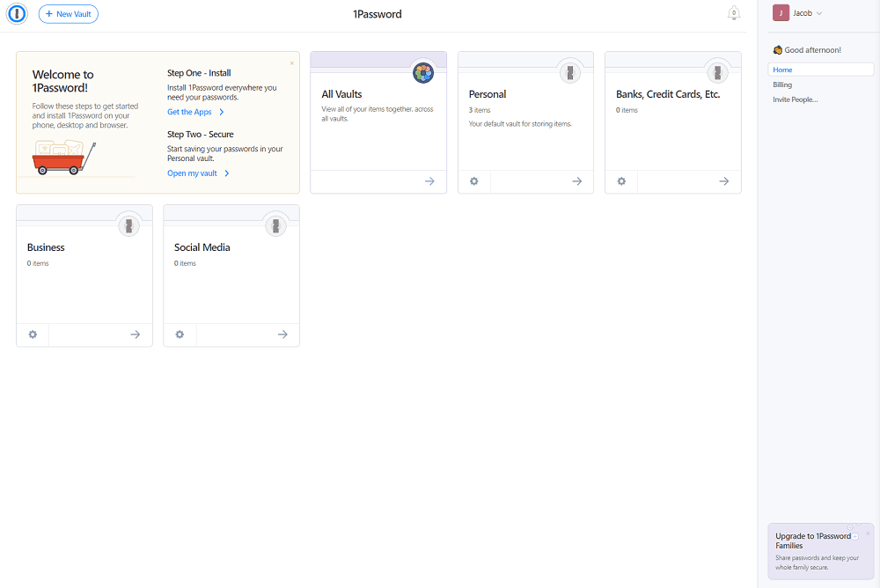Click the Business vault icon
This screenshot has width=880, height=588.
(128, 225)
